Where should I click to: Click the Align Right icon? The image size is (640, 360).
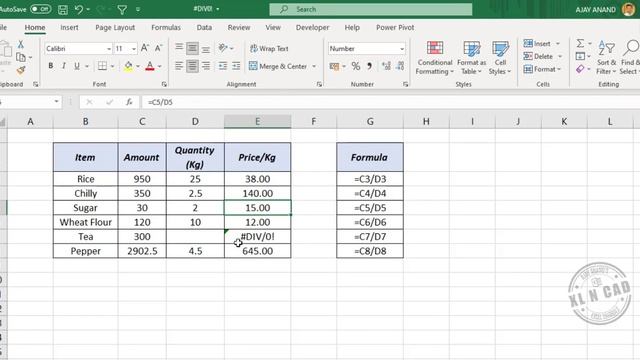click(x=206, y=66)
